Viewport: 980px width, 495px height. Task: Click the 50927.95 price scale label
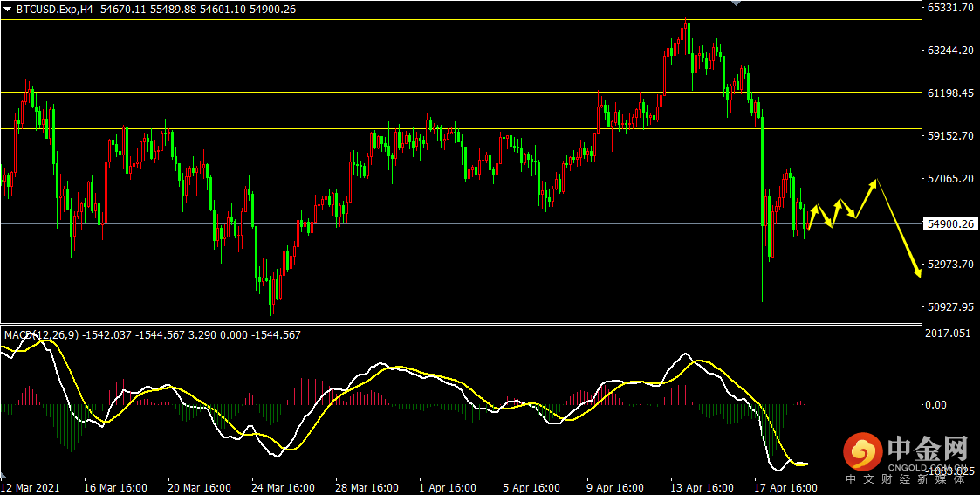click(950, 307)
